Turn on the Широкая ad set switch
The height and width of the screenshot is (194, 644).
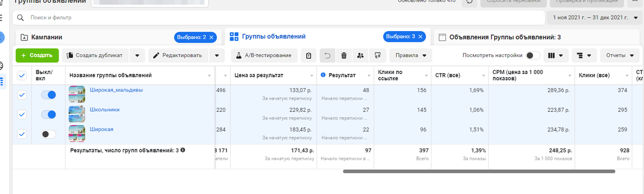tap(48, 134)
